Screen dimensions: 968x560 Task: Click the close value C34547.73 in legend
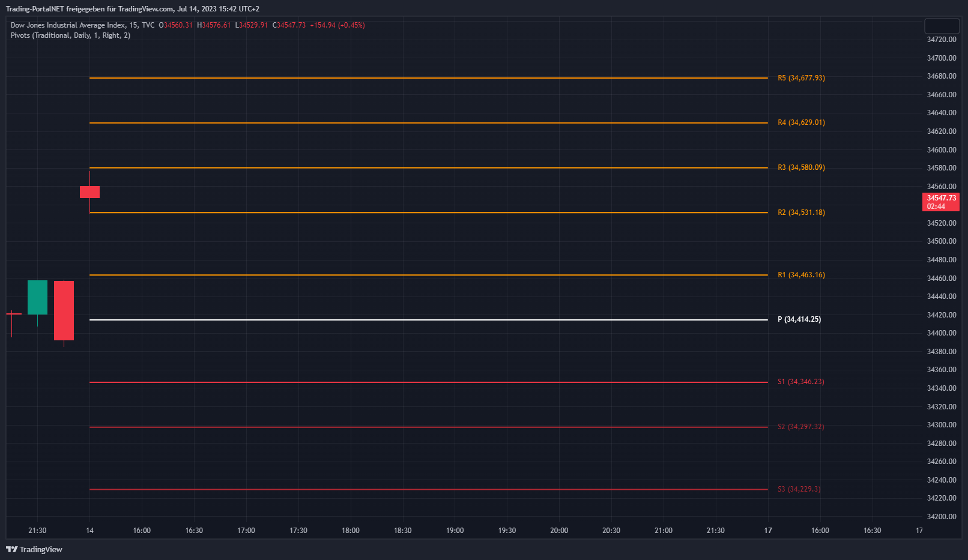(289, 25)
